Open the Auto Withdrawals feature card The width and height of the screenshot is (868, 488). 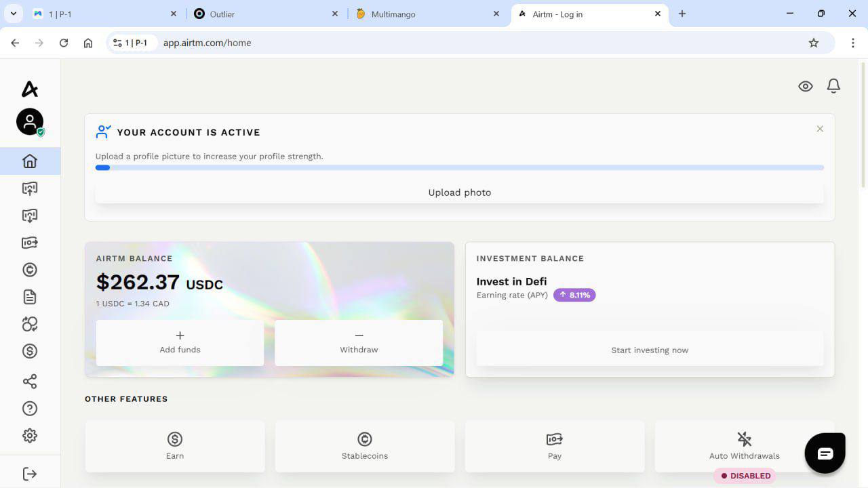(745, 446)
